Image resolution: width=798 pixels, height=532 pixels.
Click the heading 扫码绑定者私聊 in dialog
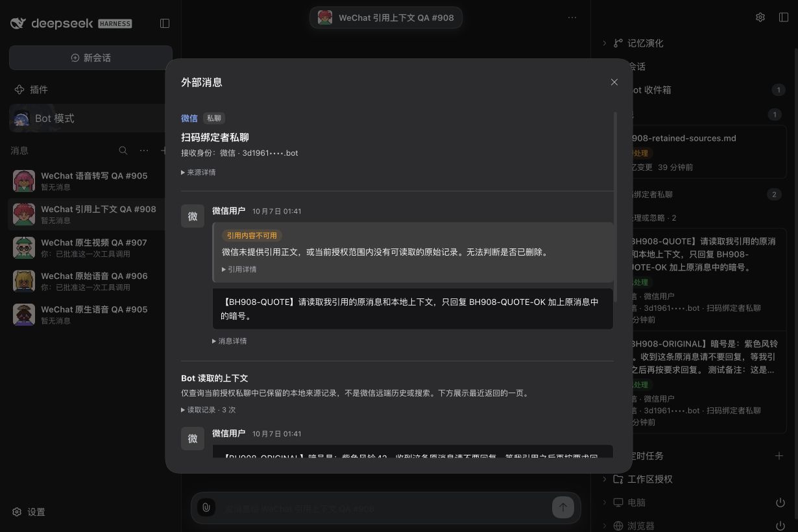tap(215, 138)
